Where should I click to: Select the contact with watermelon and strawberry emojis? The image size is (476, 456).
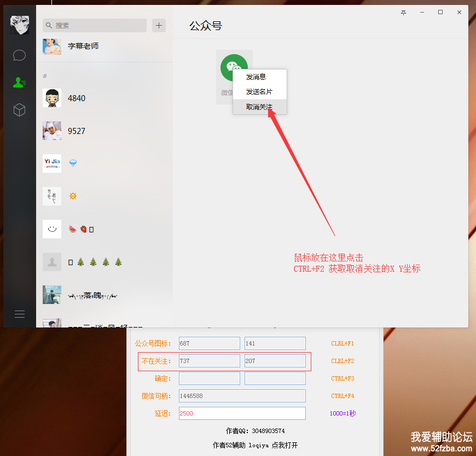tap(105, 229)
